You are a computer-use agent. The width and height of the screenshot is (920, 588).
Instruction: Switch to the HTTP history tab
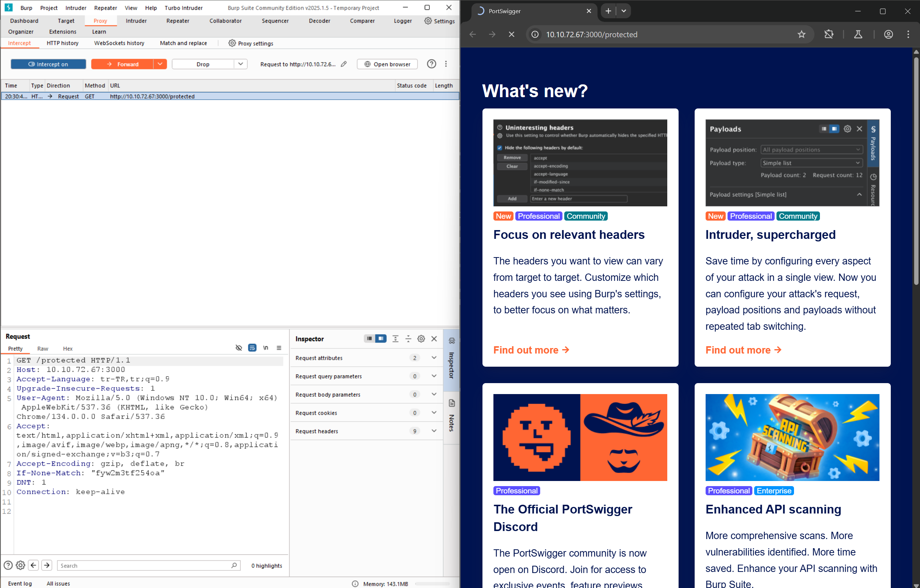point(63,43)
